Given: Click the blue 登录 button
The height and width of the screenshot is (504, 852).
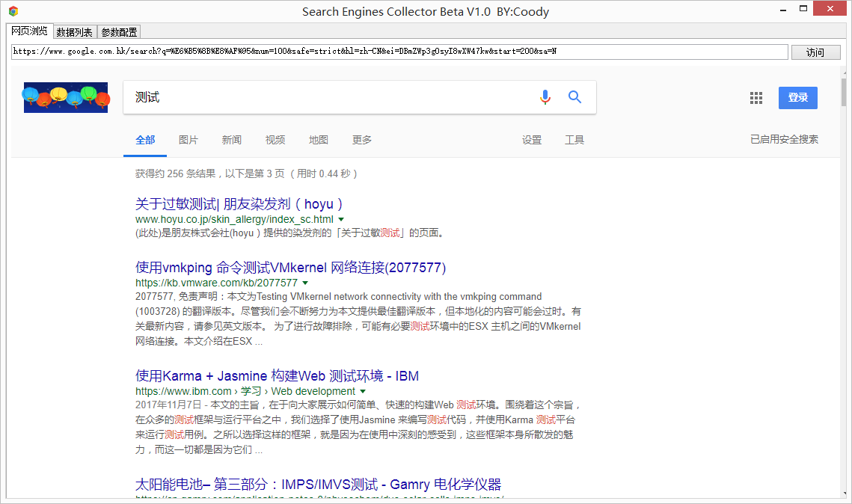Looking at the screenshot, I should click(797, 98).
